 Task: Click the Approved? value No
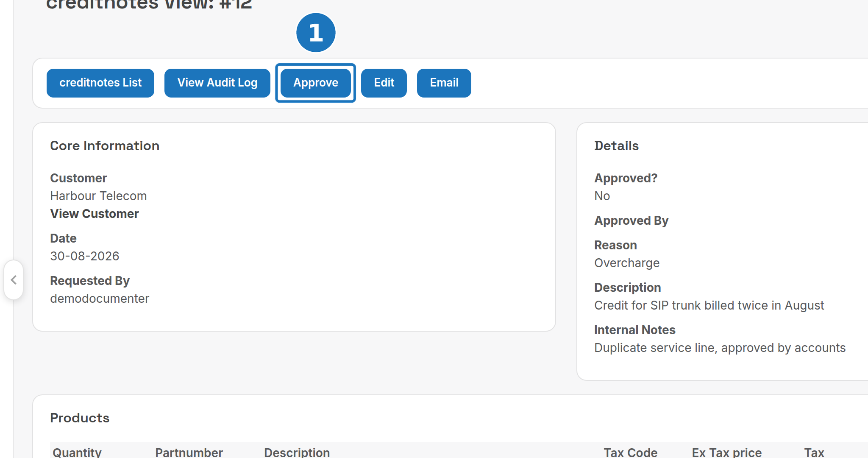coord(602,196)
